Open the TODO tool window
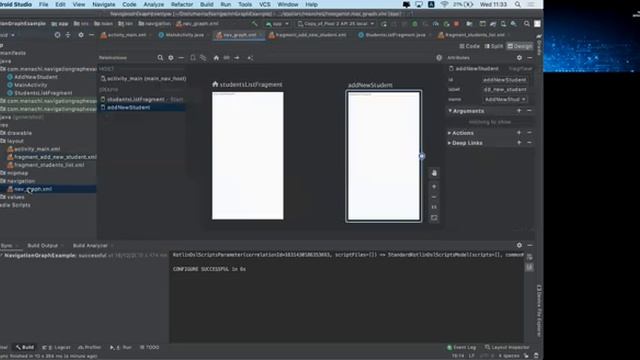The width and height of the screenshot is (640, 360). click(x=149, y=347)
